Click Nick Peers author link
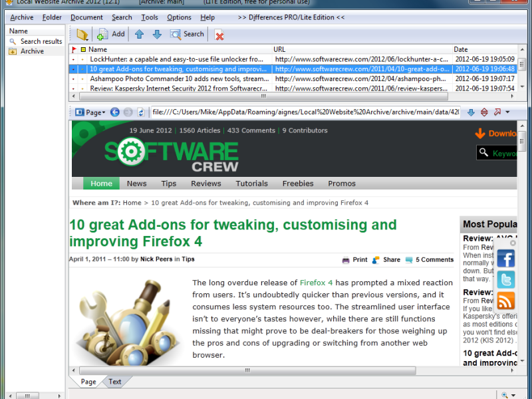Image resolution: width=532 pixels, height=399 pixels. pyautogui.click(x=156, y=259)
